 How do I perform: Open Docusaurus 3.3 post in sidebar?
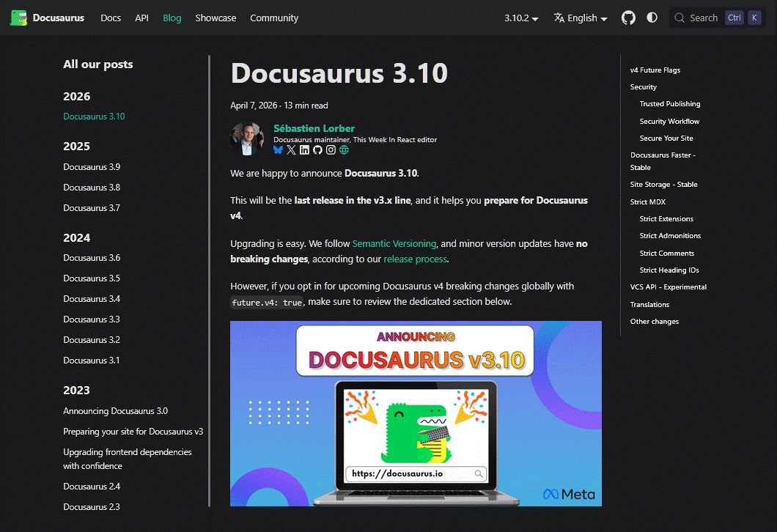coord(92,319)
